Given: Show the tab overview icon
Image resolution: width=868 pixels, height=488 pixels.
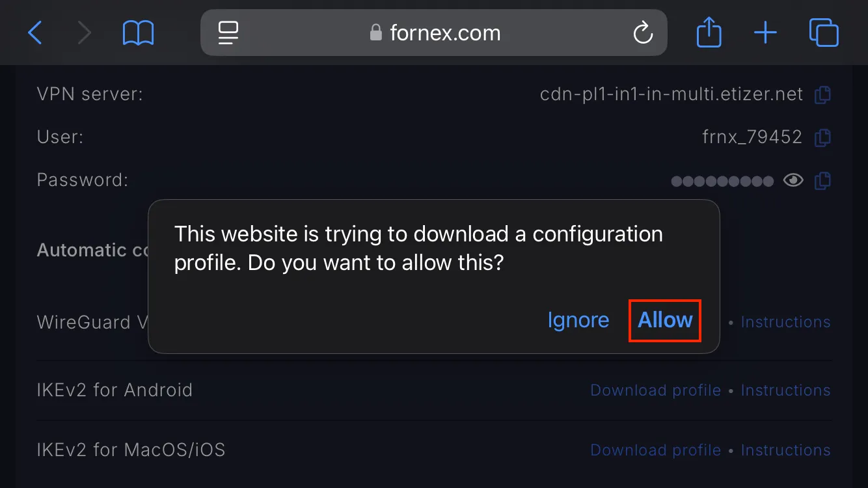Looking at the screenshot, I should coord(824,33).
